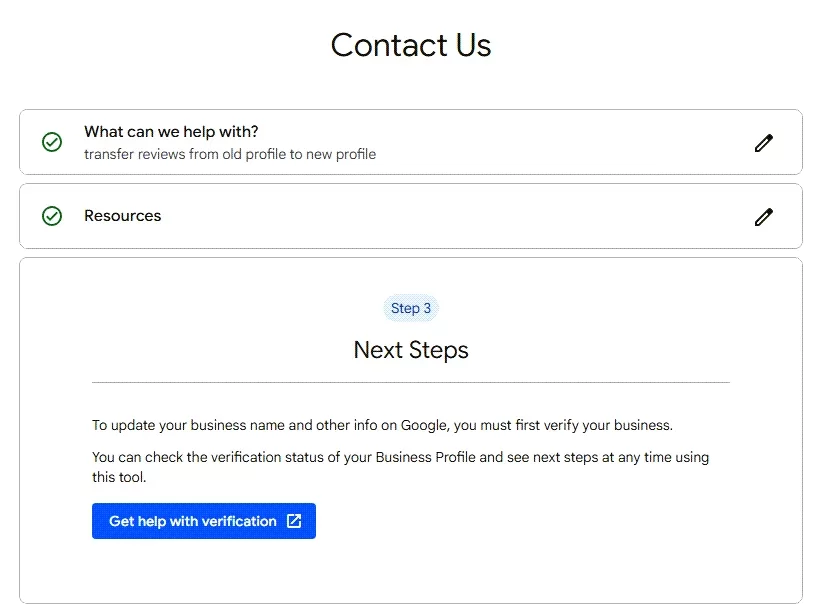Expand the "What can we help with?" section
This screenshot has height=616, width=818.
[x=171, y=132]
